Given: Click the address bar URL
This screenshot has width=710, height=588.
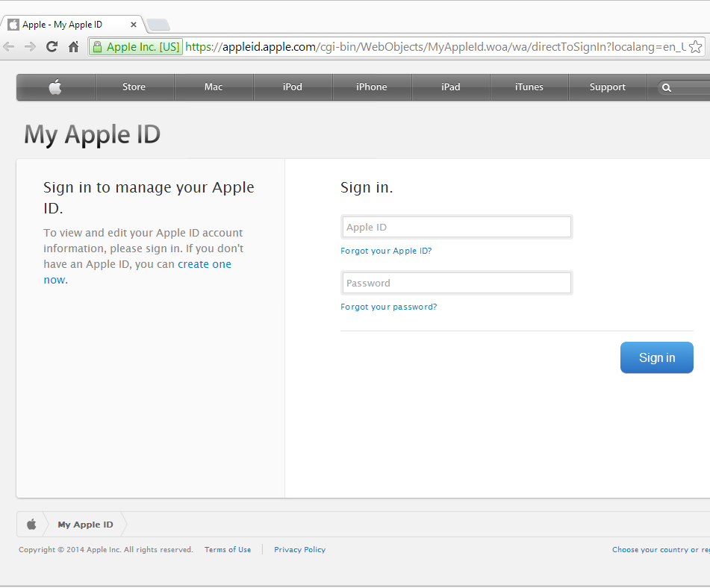Looking at the screenshot, I should click(x=435, y=47).
